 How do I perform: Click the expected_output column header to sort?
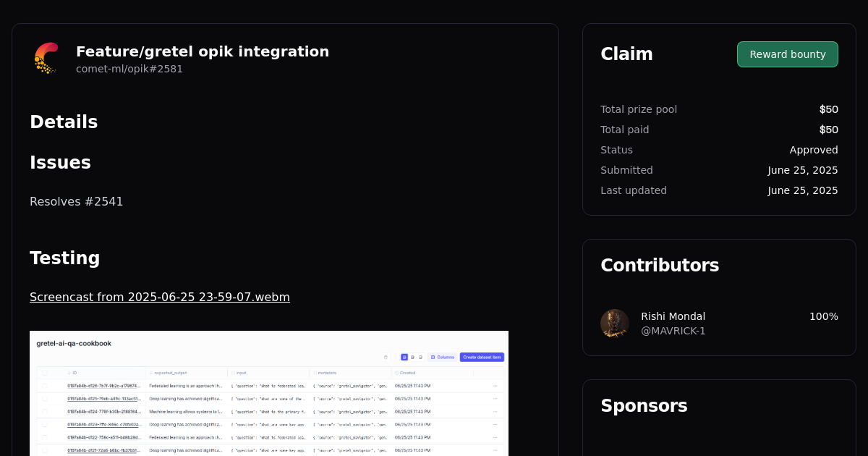[x=170, y=372]
